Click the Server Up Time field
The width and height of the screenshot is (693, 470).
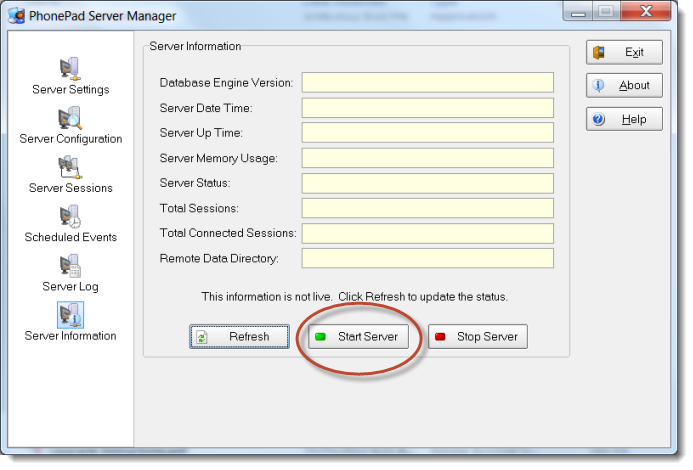(x=428, y=133)
